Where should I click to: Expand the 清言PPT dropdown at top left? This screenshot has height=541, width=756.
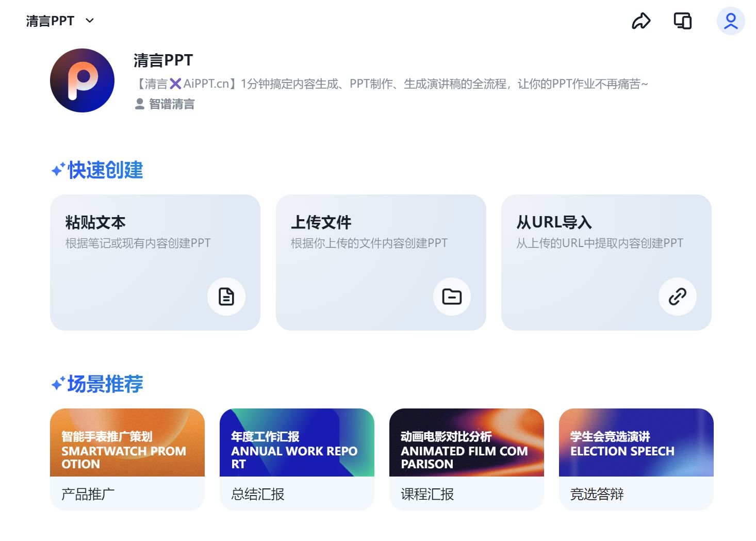tap(89, 21)
